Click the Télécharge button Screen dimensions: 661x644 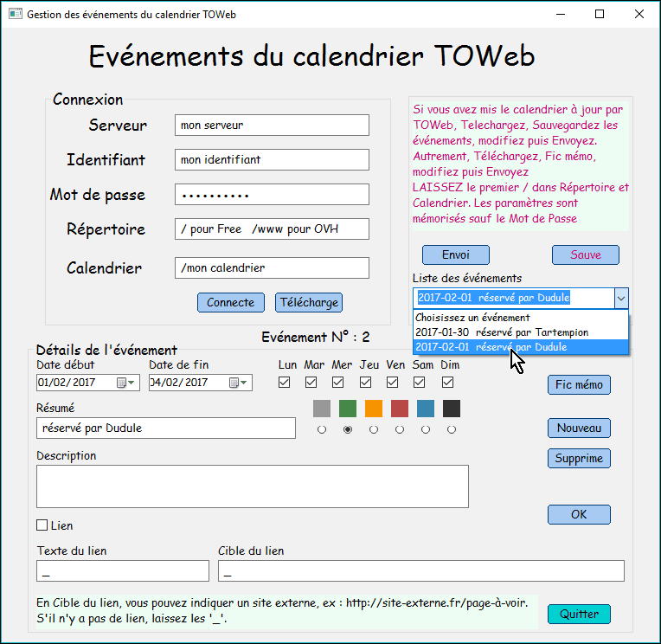309,302
